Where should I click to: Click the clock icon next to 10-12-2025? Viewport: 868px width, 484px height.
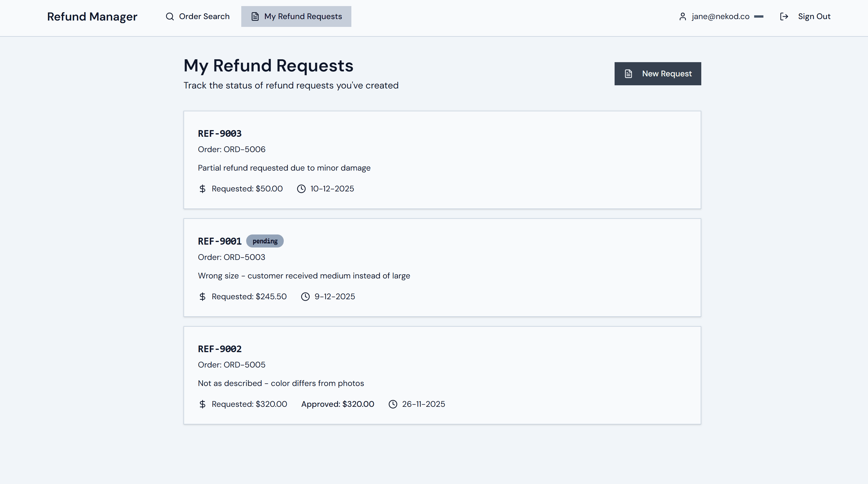pyautogui.click(x=301, y=189)
